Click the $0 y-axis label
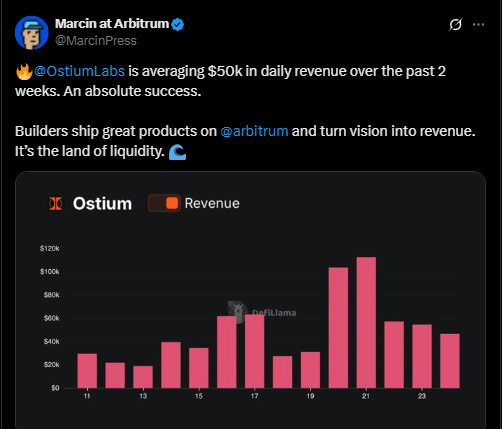The width and height of the screenshot is (502, 429). pyautogui.click(x=55, y=388)
